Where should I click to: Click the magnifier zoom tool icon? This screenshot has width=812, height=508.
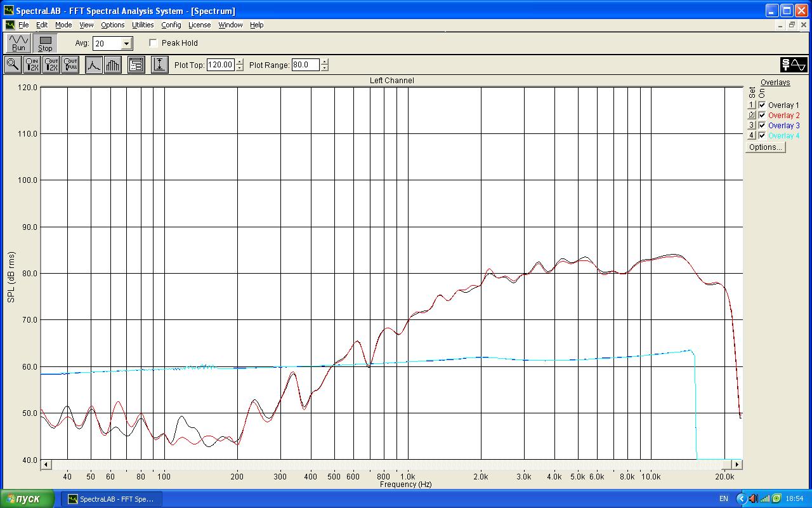tap(13, 65)
